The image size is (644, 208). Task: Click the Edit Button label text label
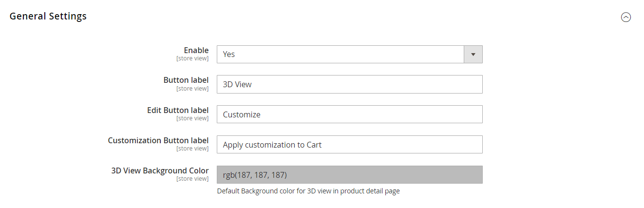pos(177,111)
